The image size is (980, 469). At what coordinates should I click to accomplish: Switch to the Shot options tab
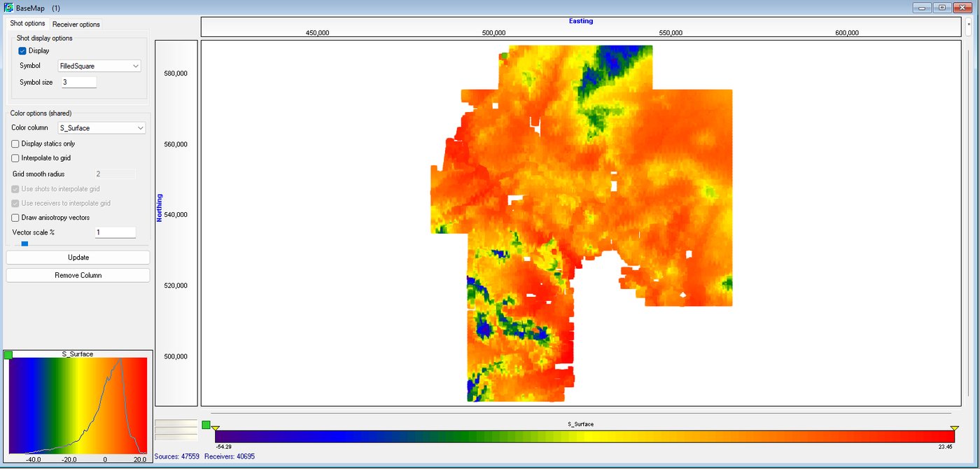pos(27,24)
